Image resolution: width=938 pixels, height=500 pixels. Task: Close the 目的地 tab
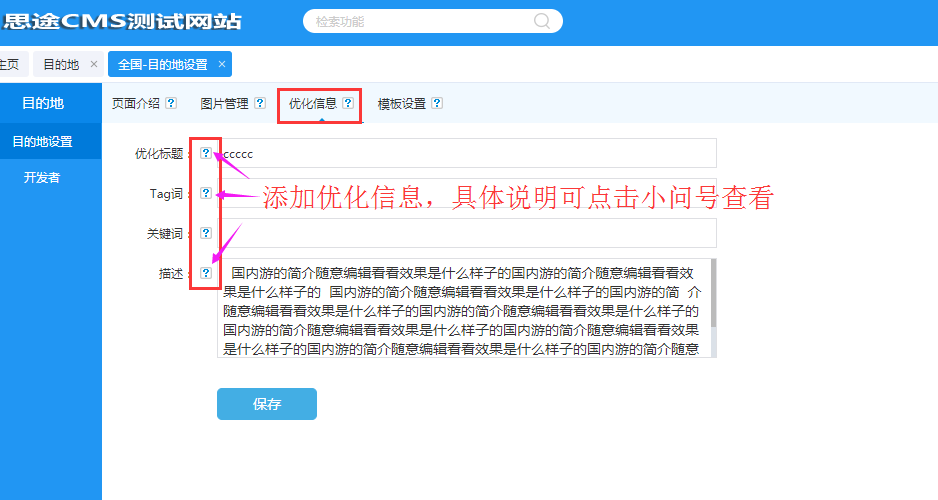point(94,64)
